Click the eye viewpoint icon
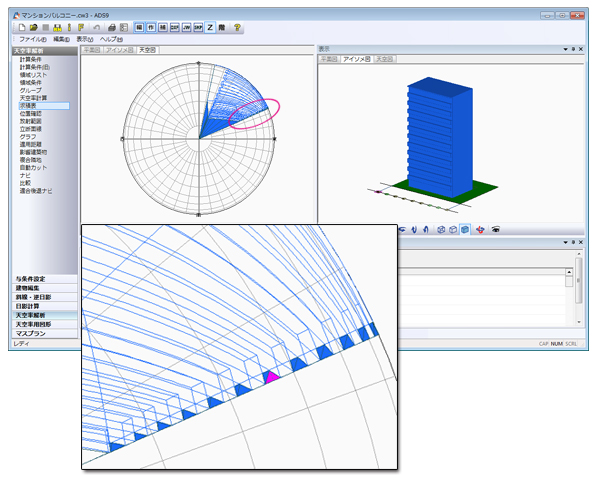Image resolution: width=600 pixels, height=480 pixels. point(496,230)
